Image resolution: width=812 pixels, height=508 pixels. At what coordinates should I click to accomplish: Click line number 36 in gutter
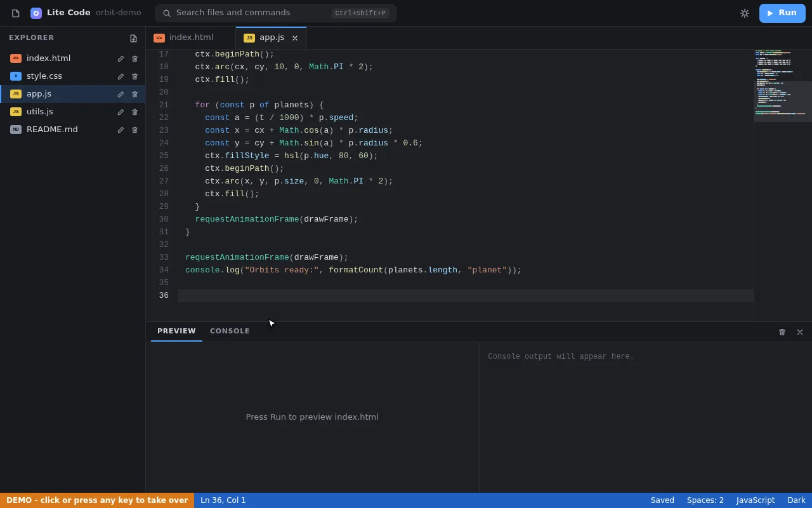(164, 296)
